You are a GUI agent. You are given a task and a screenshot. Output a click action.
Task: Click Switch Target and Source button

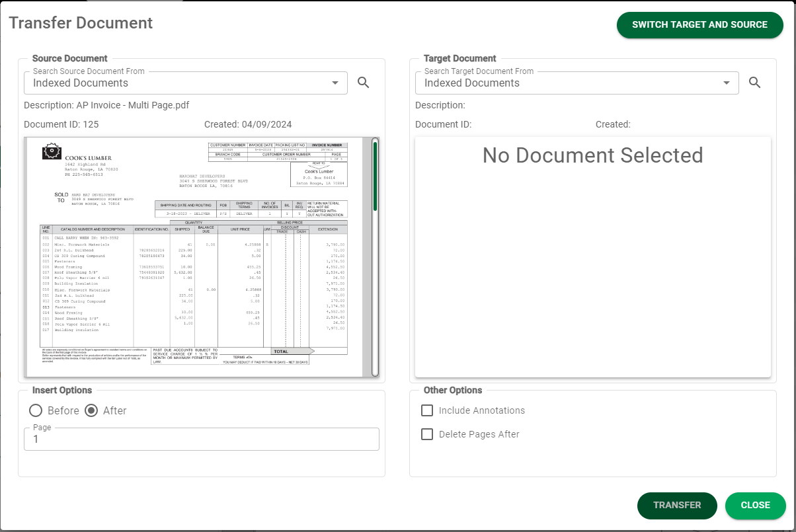(699, 24)
